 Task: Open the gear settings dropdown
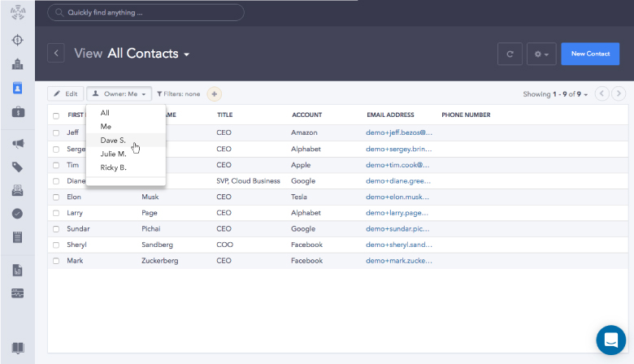click(x=539, y=54)
